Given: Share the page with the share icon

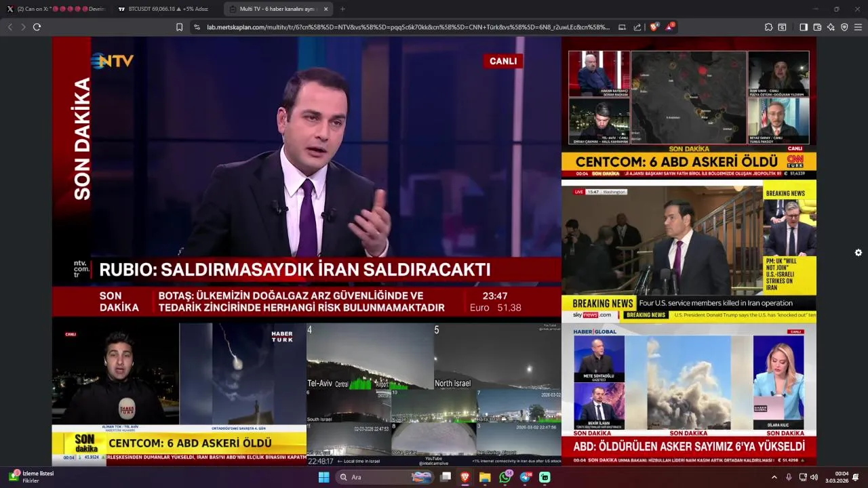Looking at the screenshot, I should [x=637, y=27].
